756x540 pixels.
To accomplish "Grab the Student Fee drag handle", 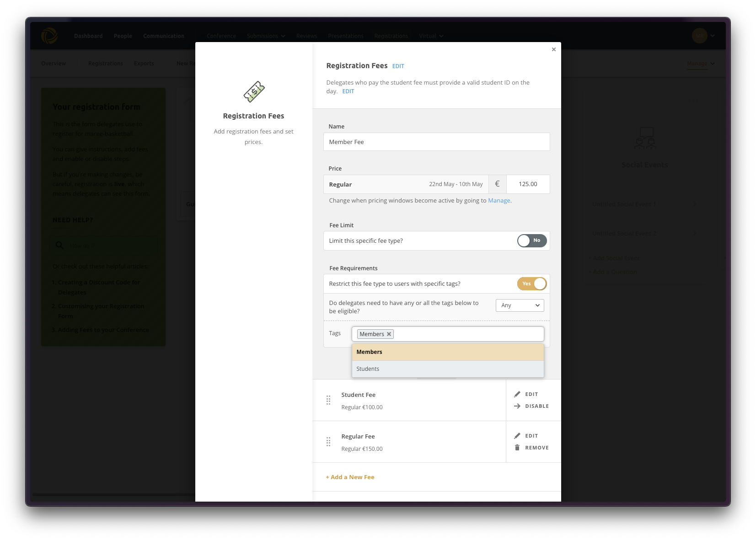I will click(328, 400).
